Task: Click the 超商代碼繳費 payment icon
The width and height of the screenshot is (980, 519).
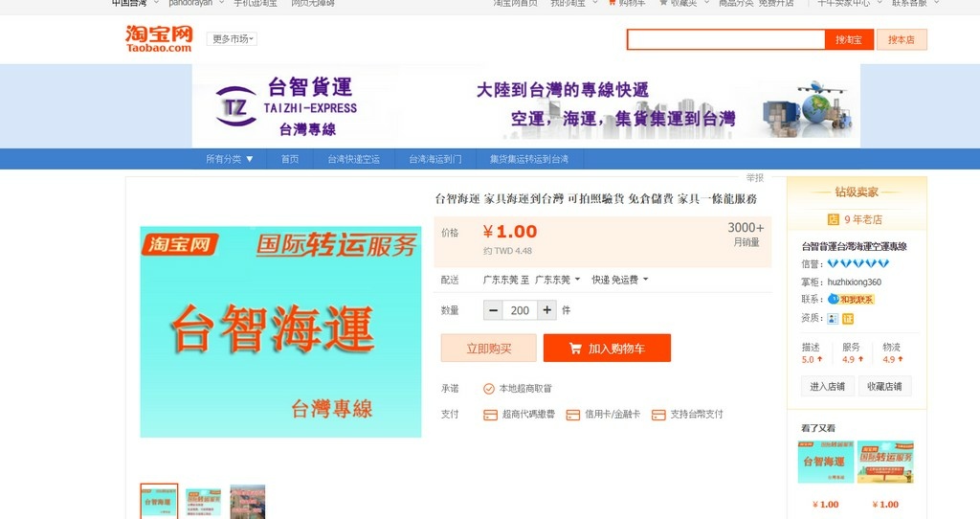Action: (x=491, y=415)
